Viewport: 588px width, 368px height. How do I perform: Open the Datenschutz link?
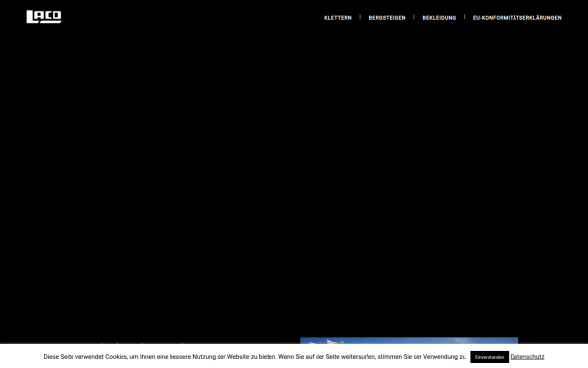pos(527,357)
